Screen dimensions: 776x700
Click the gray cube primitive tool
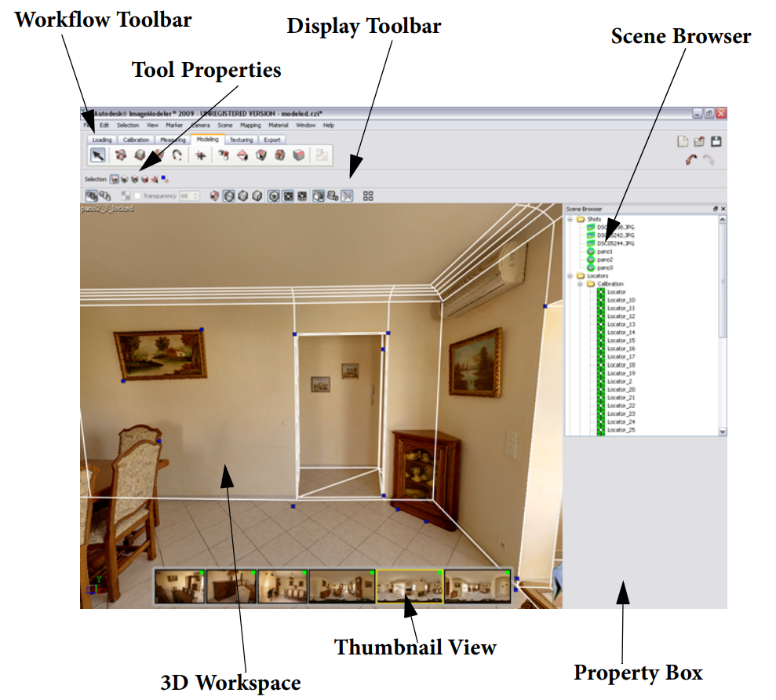[140, 155]
